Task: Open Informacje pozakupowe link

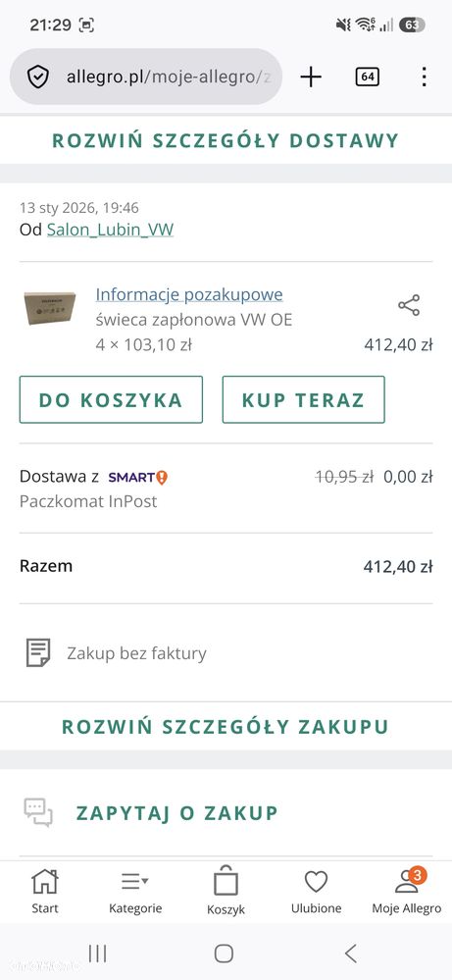Action: coord(189,294)
